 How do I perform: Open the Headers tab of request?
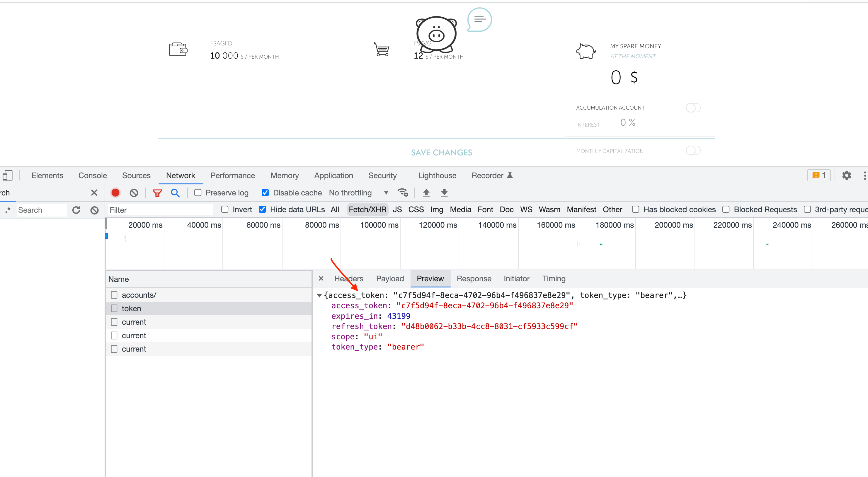(348, 279)
